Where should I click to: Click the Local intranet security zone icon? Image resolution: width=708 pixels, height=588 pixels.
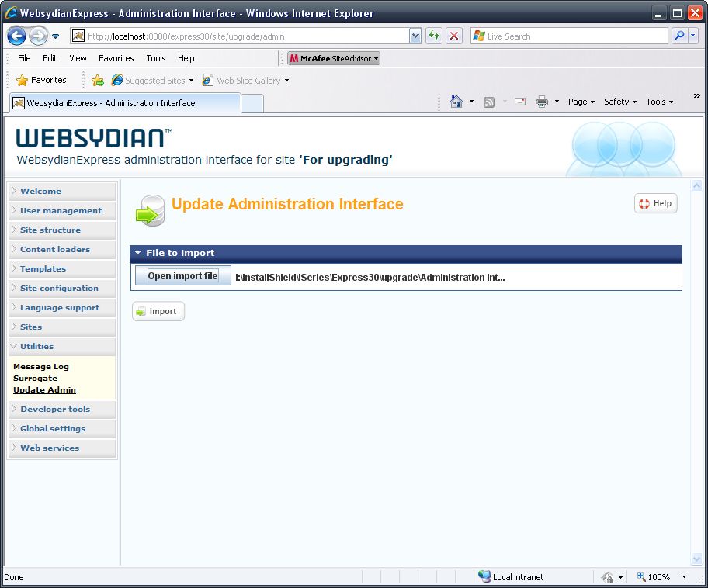coord(484,576)
